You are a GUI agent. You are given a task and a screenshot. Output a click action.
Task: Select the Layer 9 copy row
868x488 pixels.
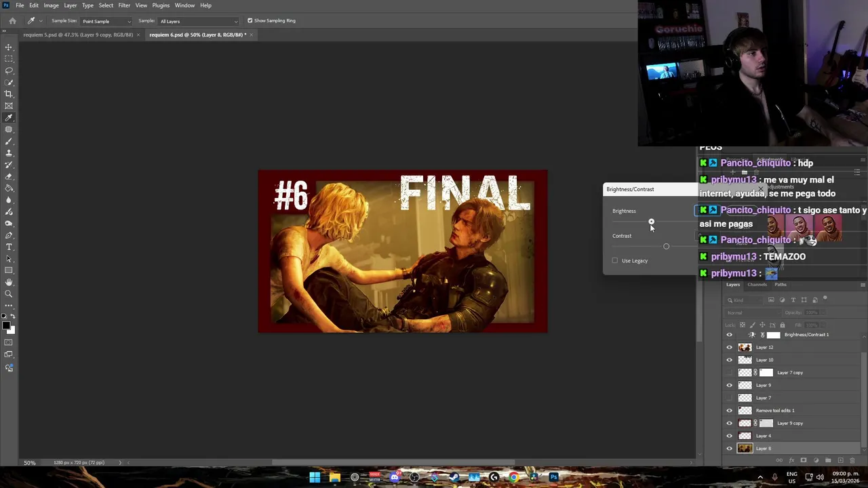coord(792,423)
